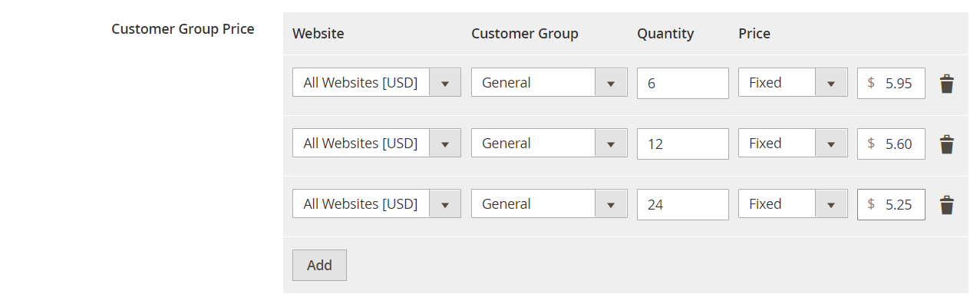Image resolution: width=980 pixels, height=304 pixels.
Task: Open Website dropdown in quantity 6 row
Action: point(377,83)
